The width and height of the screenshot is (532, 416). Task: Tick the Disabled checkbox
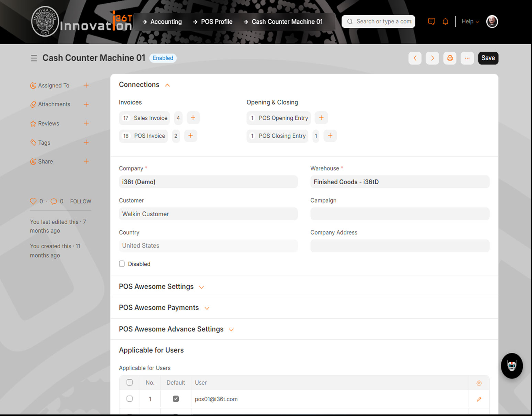click(x=122, y=264)
